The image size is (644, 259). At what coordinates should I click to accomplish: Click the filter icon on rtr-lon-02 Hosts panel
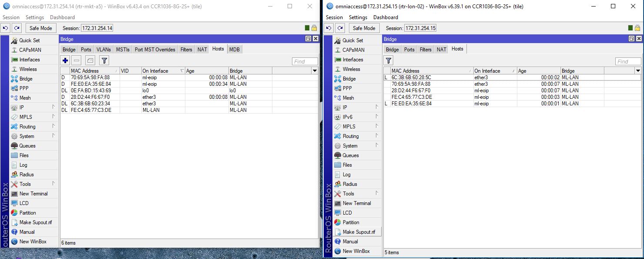[388, 60]
